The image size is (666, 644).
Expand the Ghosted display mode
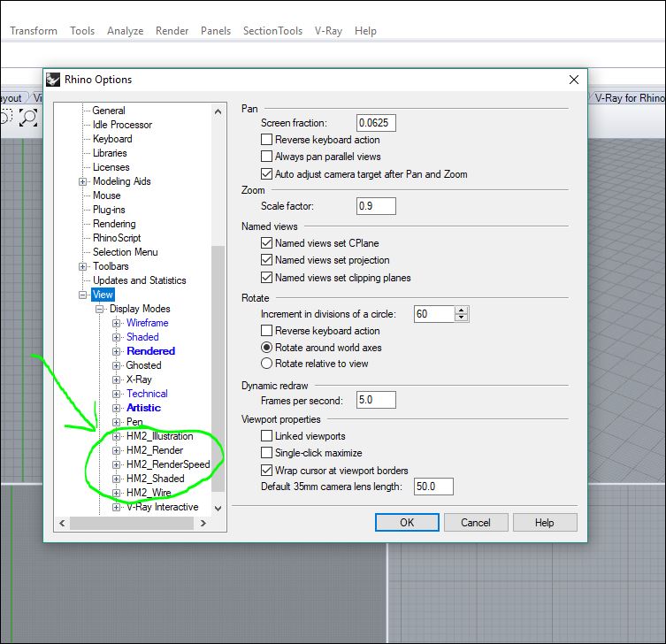point(116,365)
